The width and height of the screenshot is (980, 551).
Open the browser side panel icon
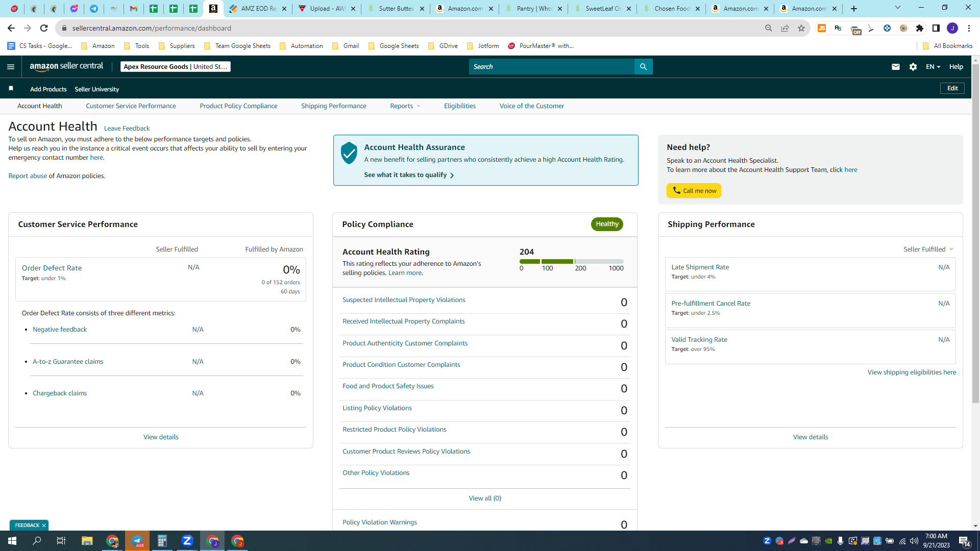click(x=936, y=28)
